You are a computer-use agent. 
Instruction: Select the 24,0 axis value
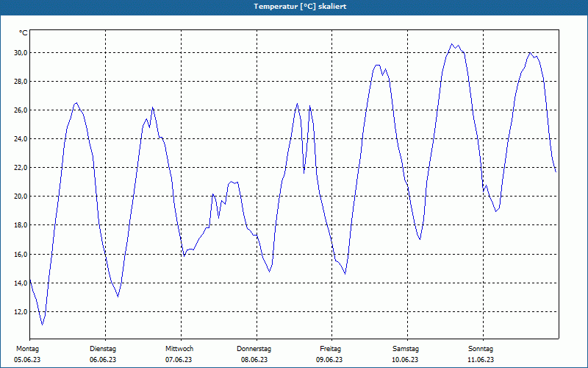click(x=21, y=139)
